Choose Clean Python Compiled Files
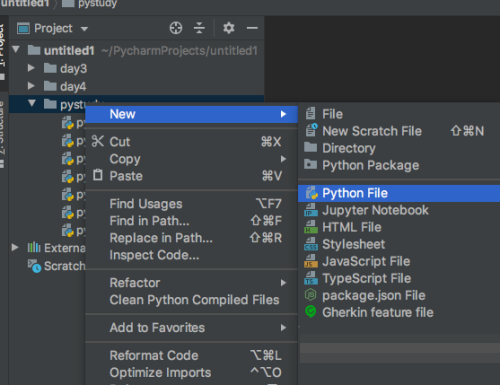 (191, 300)
